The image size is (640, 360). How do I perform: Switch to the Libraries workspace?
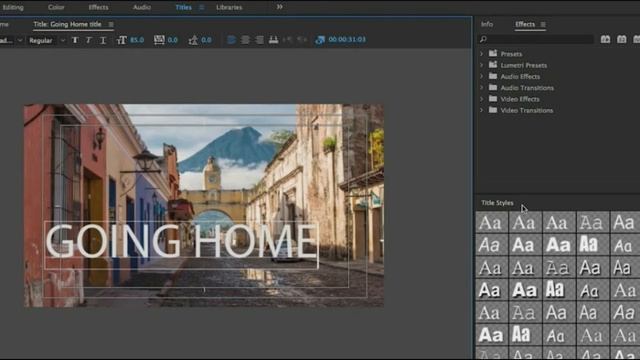229,7
